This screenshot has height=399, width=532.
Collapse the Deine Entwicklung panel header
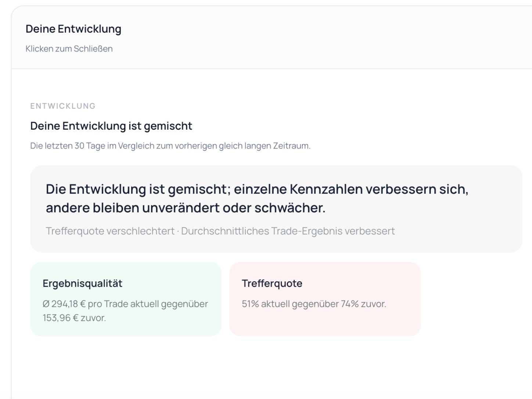272,37
